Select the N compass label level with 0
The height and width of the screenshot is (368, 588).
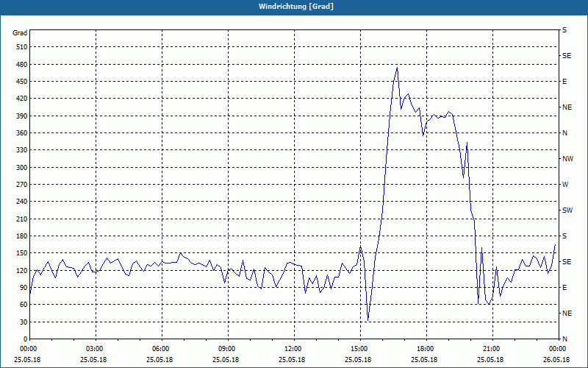click(x=564, y=339)
